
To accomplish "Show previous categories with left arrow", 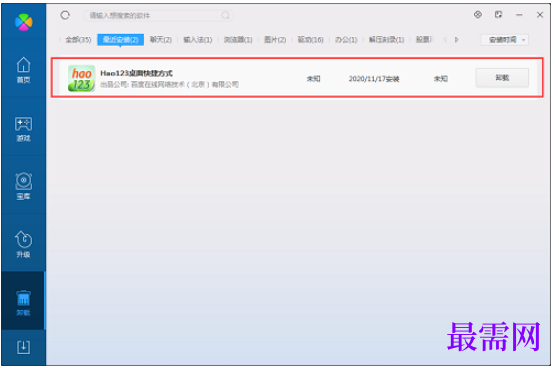I will click(445, 40).
